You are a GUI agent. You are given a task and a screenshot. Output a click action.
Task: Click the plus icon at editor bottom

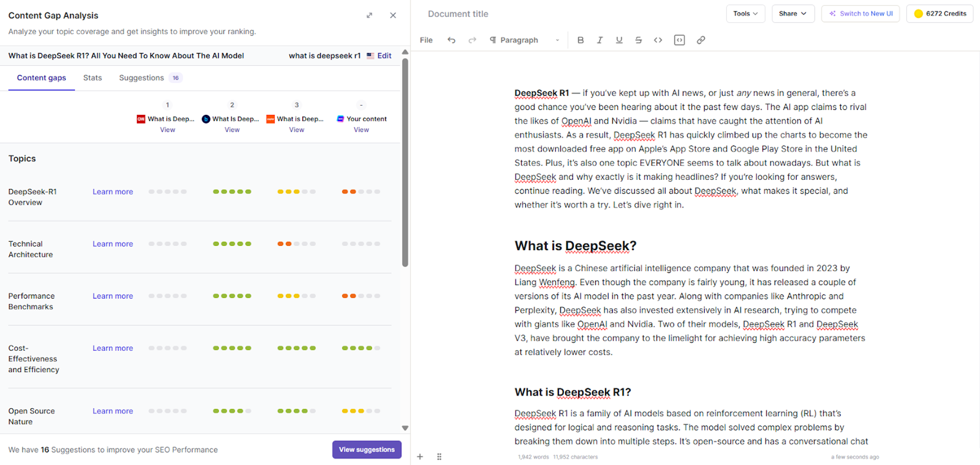[x=420, y=457]
